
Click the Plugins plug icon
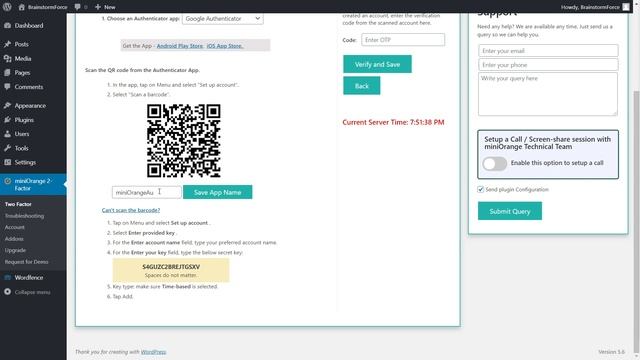[7, 120]
